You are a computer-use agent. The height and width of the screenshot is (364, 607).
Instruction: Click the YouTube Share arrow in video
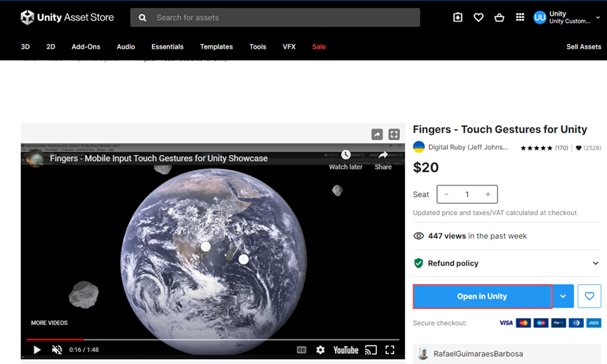tap(383, 155)
